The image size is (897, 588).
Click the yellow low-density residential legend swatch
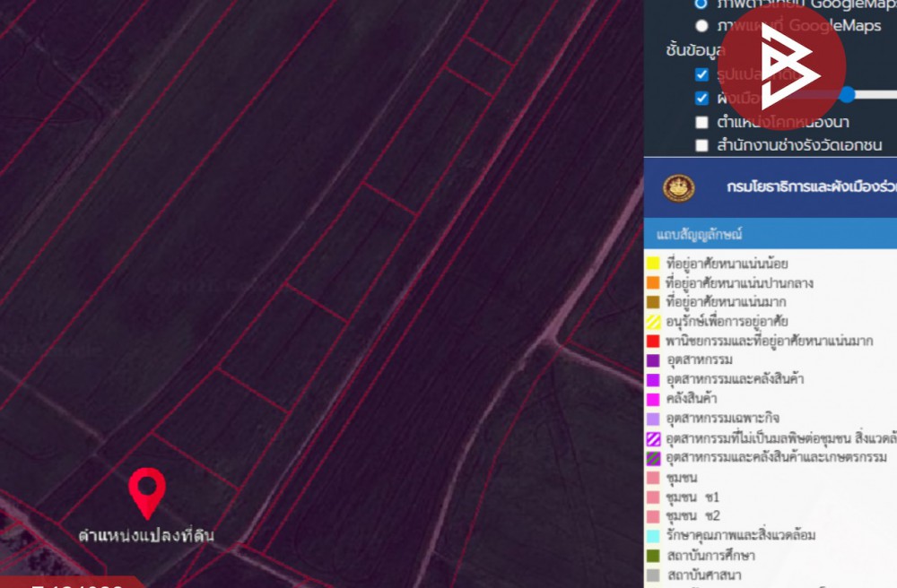tap(654, 264)
